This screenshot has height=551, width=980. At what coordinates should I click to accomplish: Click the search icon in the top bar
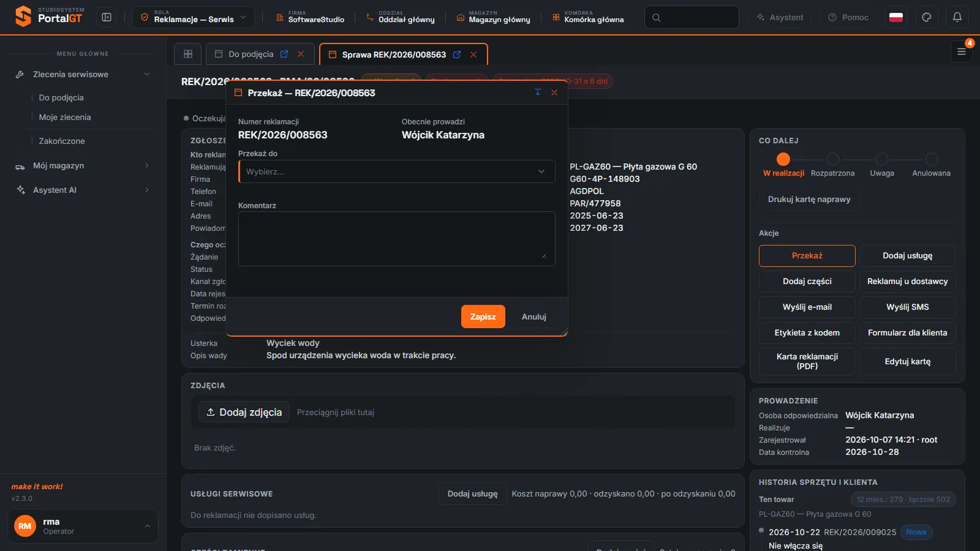(657, 17)
